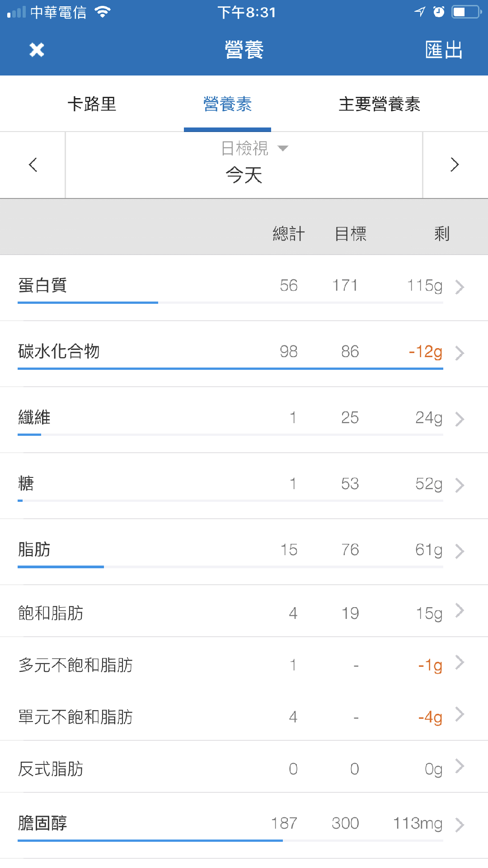Image resolution: width=488 pixels, height=868 pixels.
Task: Tap the 匯出 export button
Action: point(444,50)
